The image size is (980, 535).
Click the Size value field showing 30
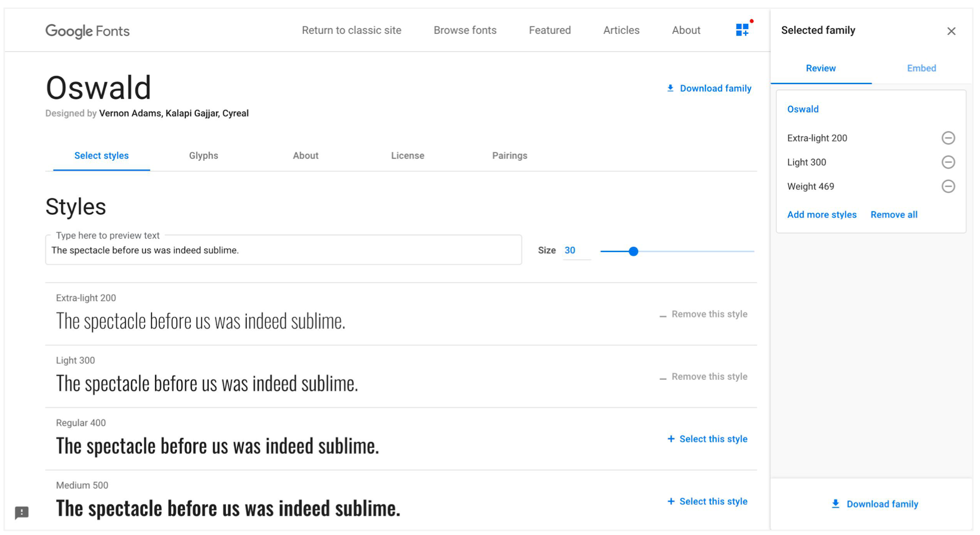pyautogui.click(x=576, y=250)
